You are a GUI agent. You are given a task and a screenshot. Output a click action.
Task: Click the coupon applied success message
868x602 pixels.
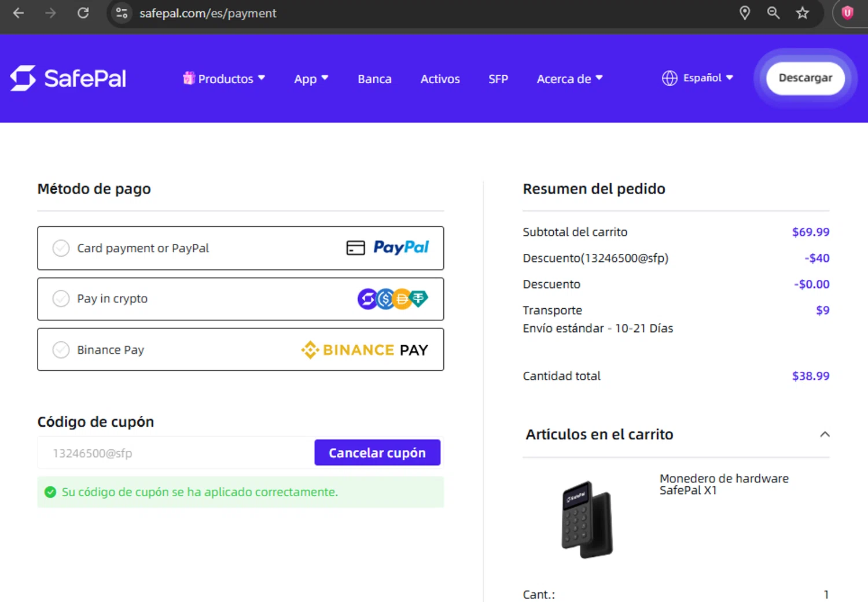(x=241, y=492)
